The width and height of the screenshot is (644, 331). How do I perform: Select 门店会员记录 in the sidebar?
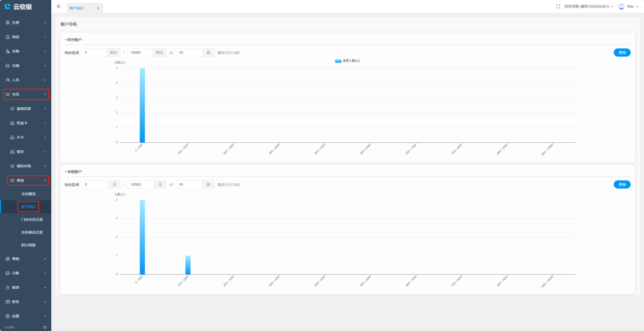point(32,220)
